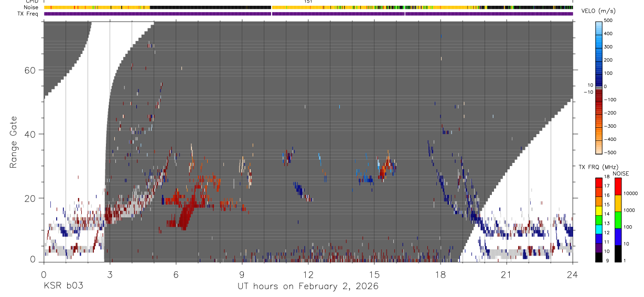The height and width of the screenshot is (297, 644).
Task: Click the 20 tick on the Range Gate axis
Action: point(31,198)
